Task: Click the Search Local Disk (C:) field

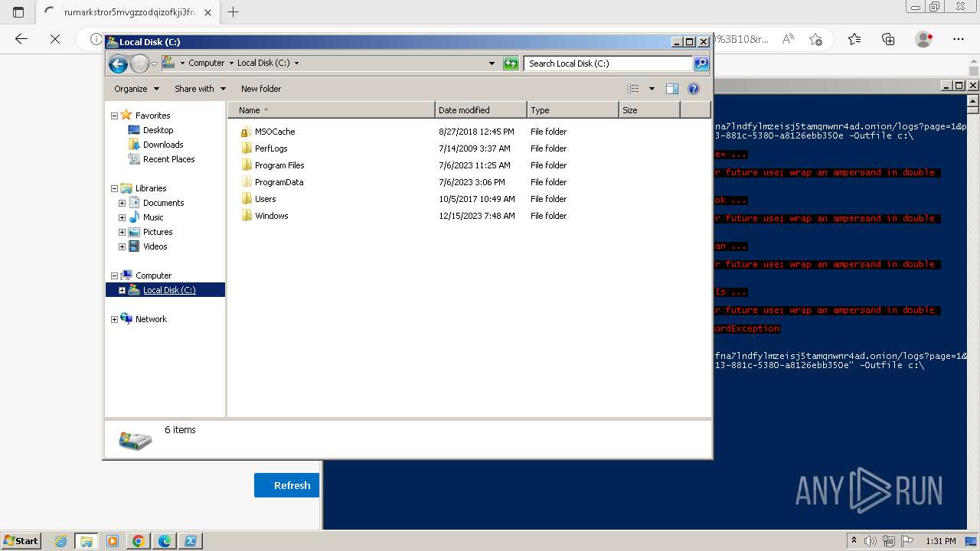Action: pyautogui.click(x=609, y=64)
